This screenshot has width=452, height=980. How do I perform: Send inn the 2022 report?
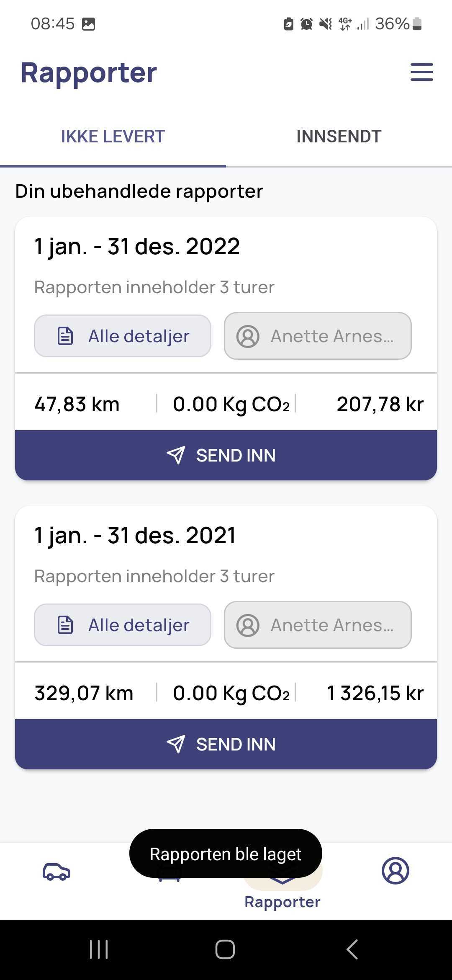click(226, 455)
